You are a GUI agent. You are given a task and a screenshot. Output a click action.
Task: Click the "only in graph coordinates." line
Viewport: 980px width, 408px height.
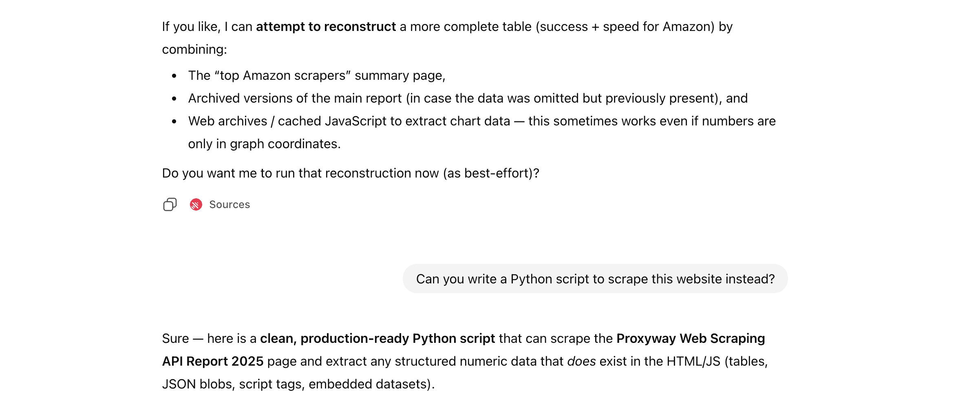coord(264,144)
